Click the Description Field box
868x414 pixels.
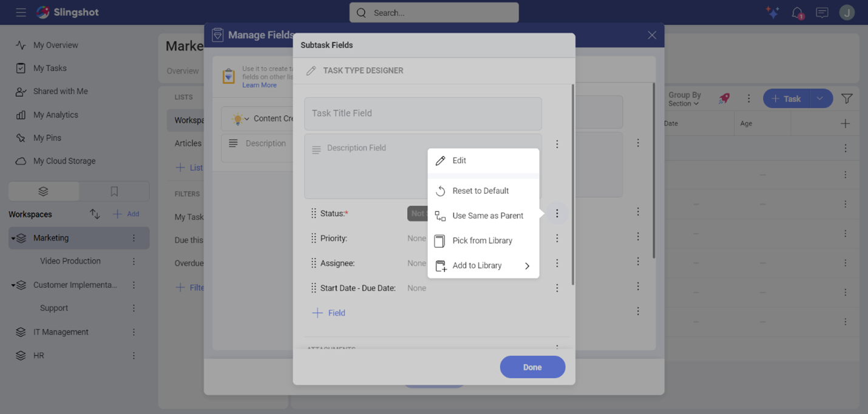pyautogui.click(x=423, y=166)
